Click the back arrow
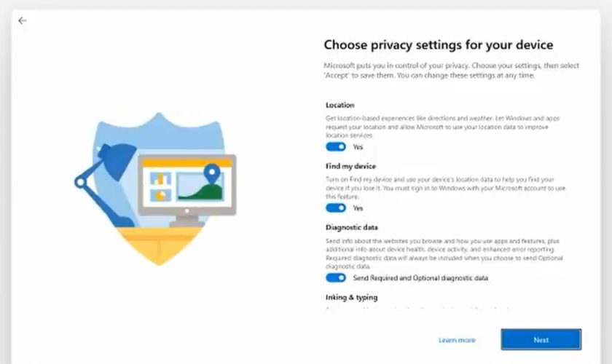Image resolution: width=612 pixels, height=364 pixels. click(x=22, y=20)
